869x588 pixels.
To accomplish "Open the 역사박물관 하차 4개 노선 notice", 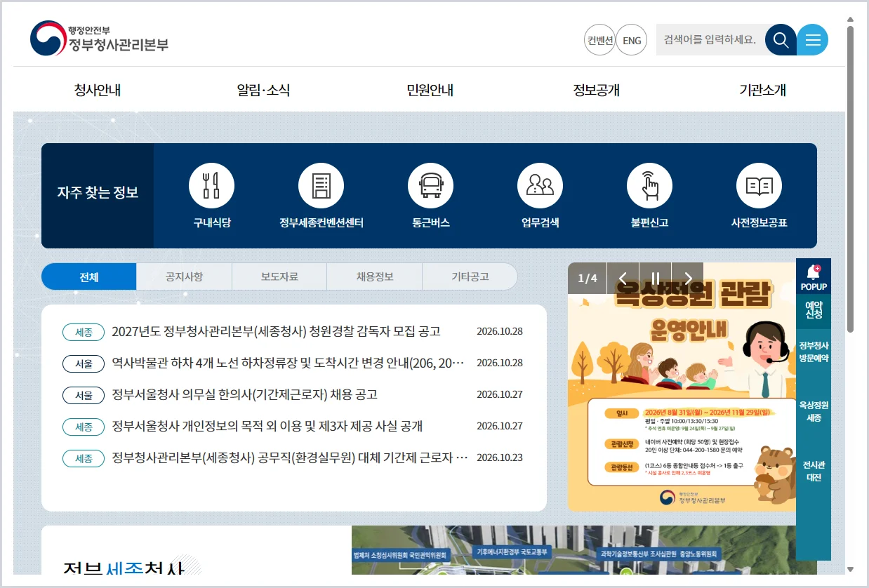I will tap(288, 363).
